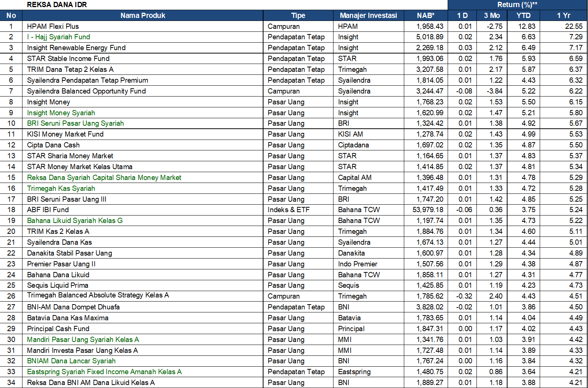Viewport: 588px width, 388px height.
Task: Click 'STAR Sharia Money Market' product
Action: pos(70,156)
